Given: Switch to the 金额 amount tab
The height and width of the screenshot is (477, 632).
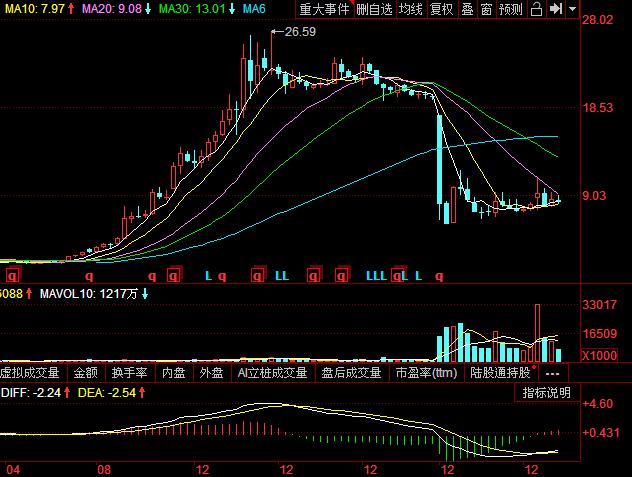Looking at the screenshot, I should 85,373.
